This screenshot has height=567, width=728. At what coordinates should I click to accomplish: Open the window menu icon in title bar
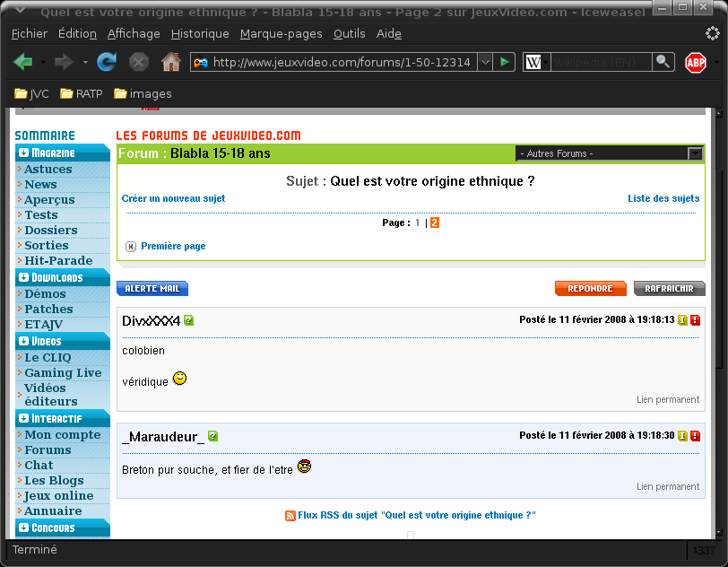pos(20,10)
